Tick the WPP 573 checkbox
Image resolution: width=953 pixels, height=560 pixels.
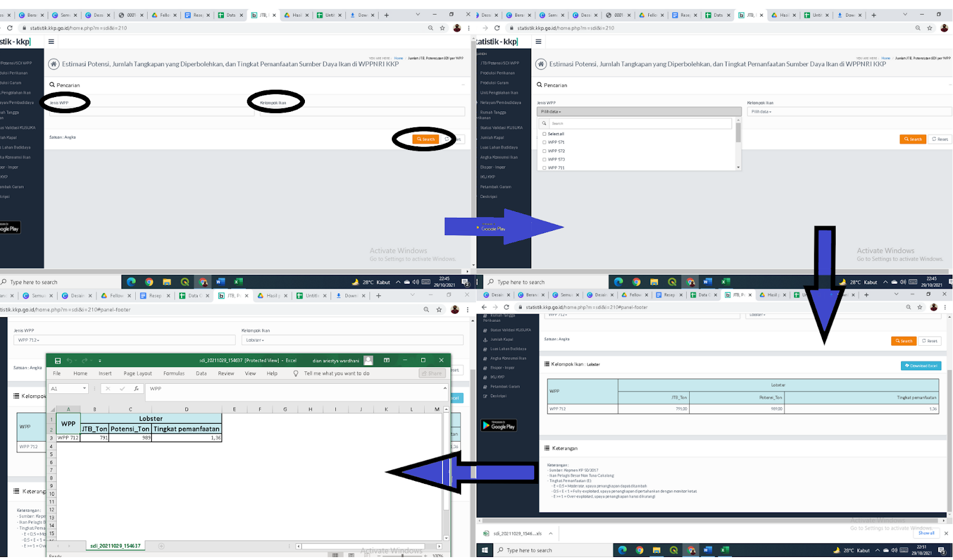(x=544, y=159)
